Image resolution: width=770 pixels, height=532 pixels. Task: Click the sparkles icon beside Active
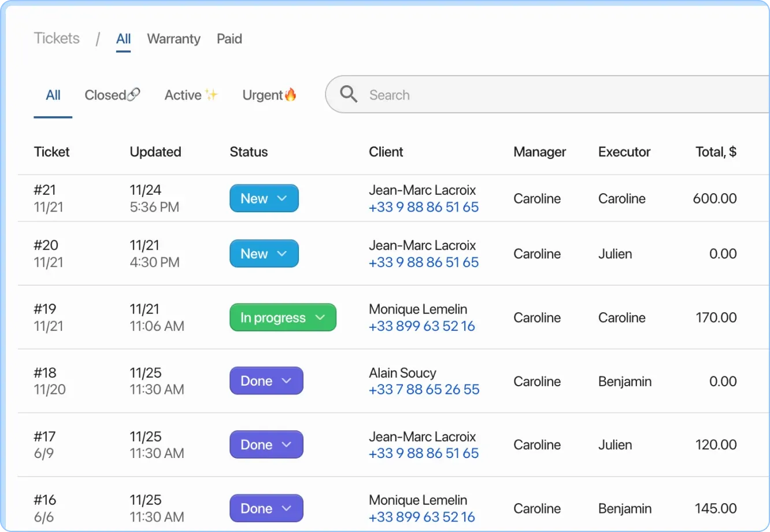pyautogui.click(x=210, y=94)
